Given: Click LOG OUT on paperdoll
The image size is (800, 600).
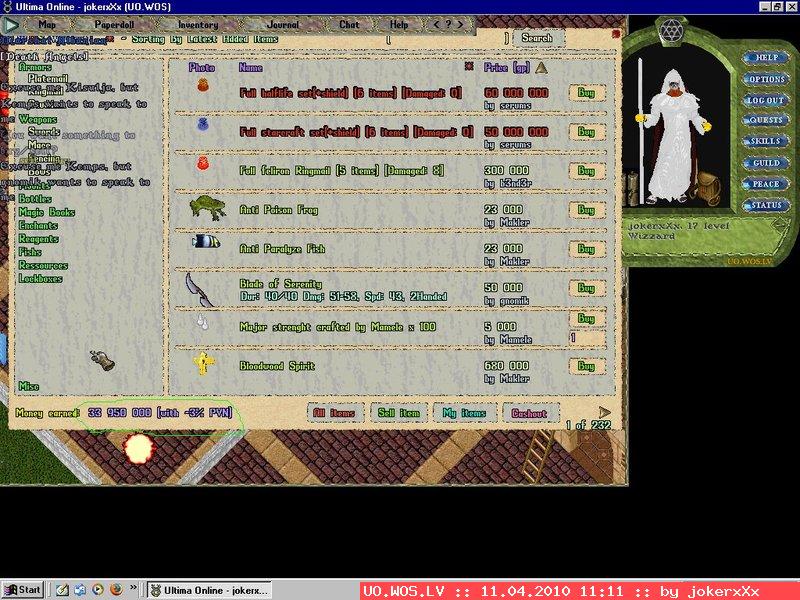Looking at the screenshot, I should click(x=766, y=100).
